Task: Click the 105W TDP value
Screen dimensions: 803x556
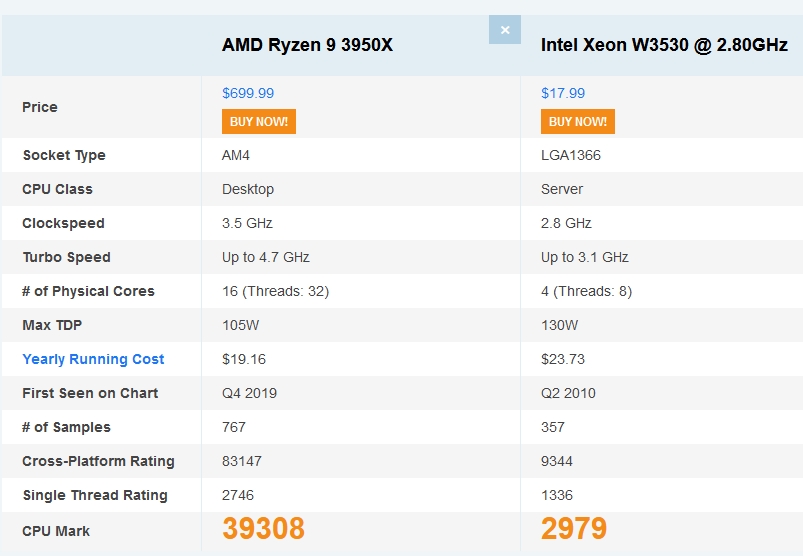Action: click(241, 325)
